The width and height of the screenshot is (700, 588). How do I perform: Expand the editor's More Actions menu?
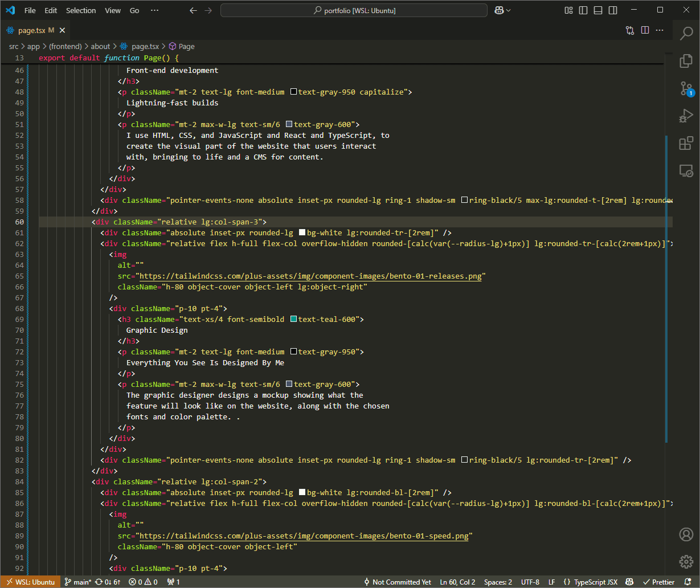pyautogui.click(x=660, y=30)
